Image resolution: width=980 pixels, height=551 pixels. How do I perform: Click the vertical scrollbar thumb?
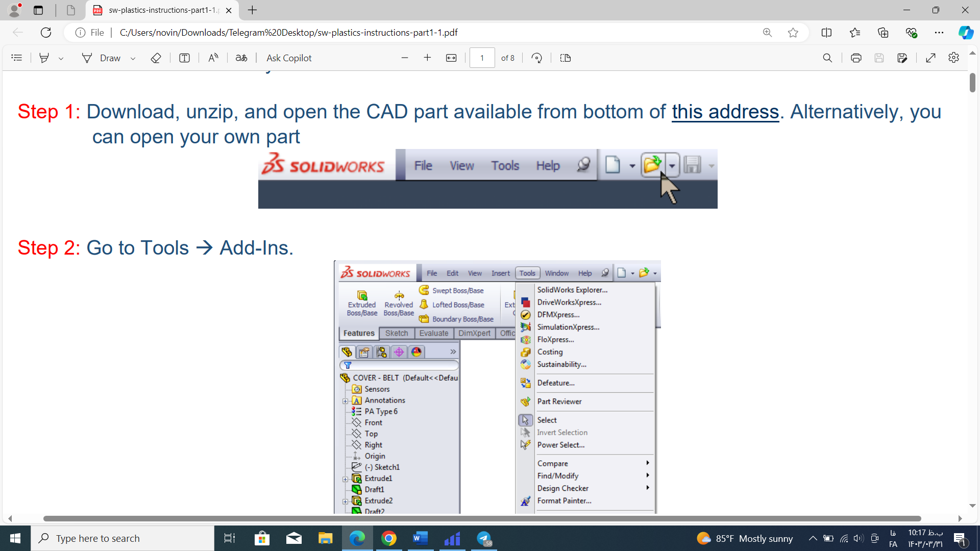click(x=972, y=83)
